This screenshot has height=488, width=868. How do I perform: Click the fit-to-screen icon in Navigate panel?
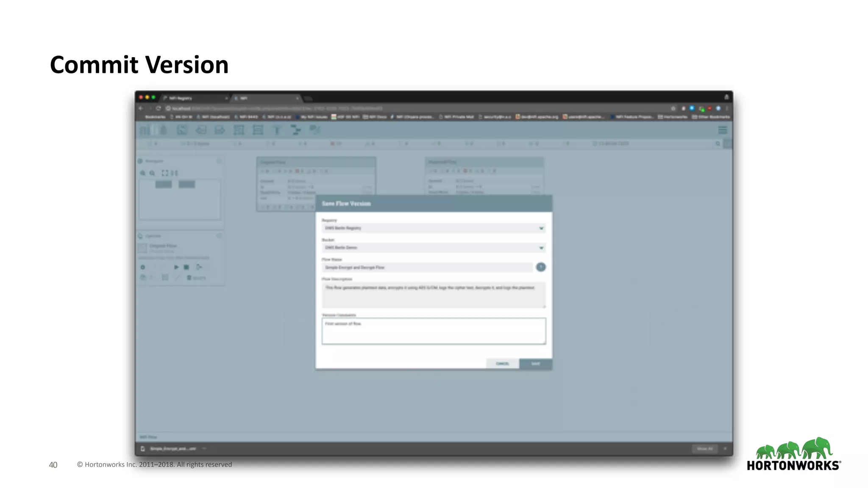(165, 173)
